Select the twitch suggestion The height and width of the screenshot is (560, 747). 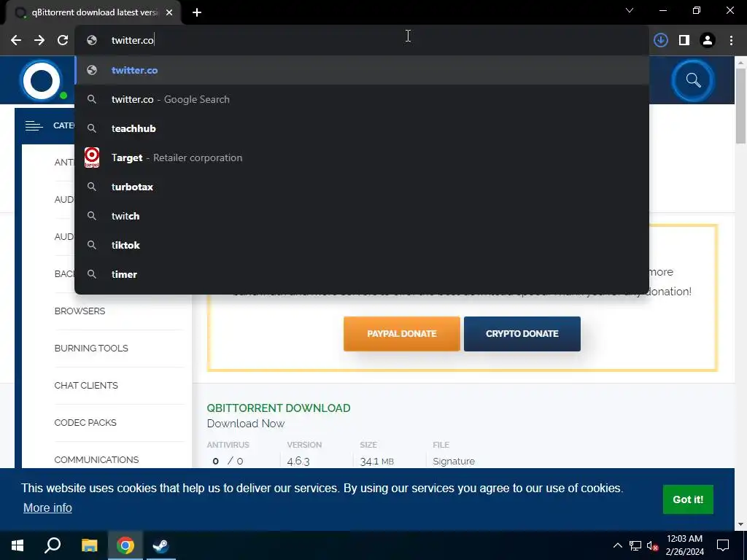point(362,216)
